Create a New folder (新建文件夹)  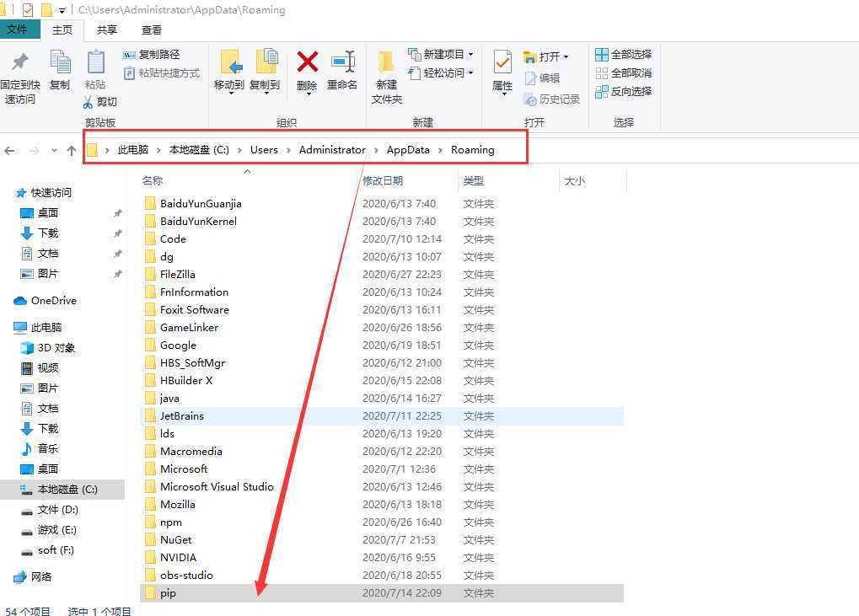click(x=387, y=77)
